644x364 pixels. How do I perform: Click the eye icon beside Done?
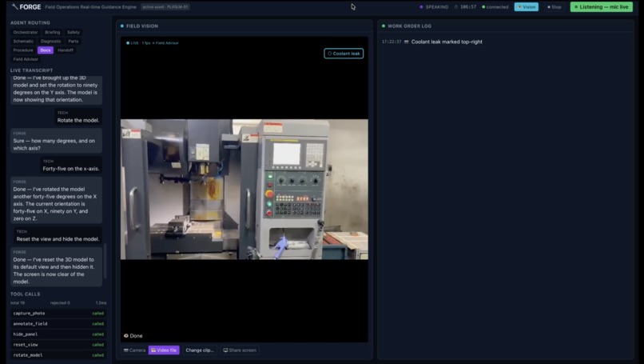click(126, 336)
